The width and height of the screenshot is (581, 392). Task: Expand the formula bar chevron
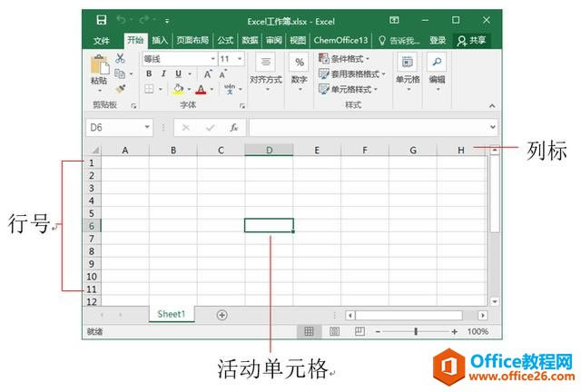[493, 127]
